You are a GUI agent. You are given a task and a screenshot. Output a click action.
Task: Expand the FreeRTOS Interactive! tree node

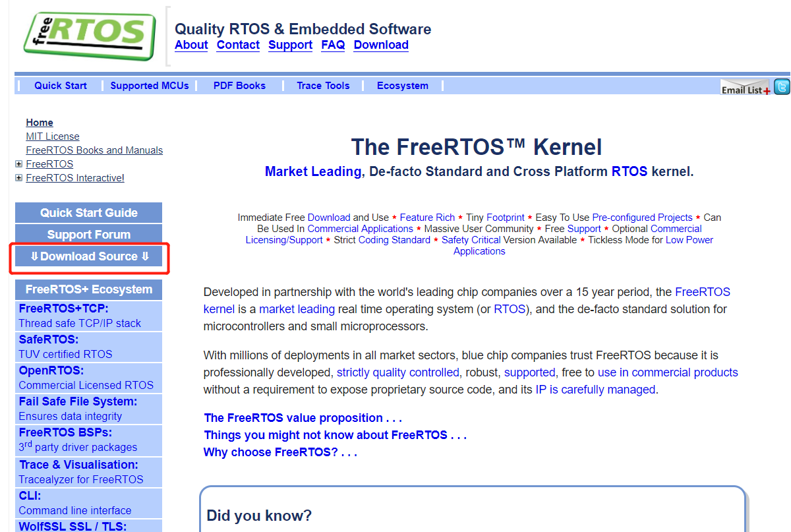click(x=18, y=178)
